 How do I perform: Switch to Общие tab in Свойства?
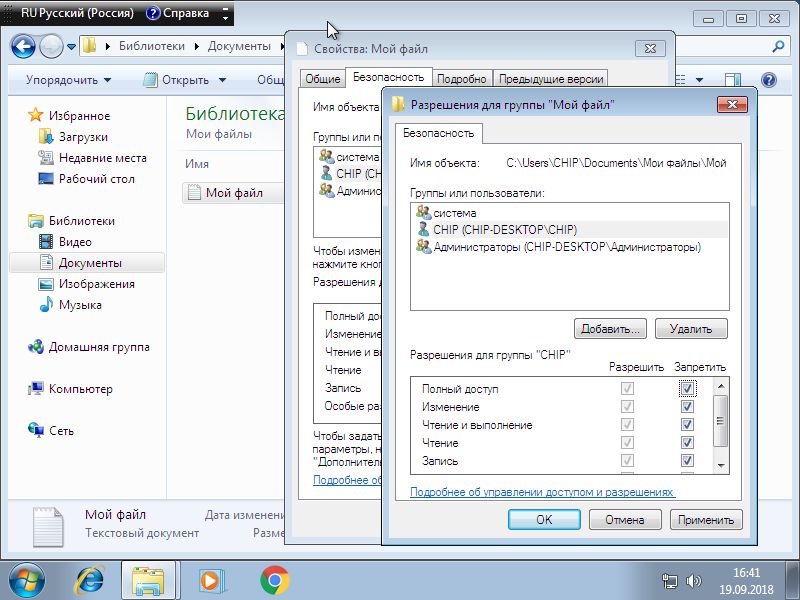coord(322,79)
